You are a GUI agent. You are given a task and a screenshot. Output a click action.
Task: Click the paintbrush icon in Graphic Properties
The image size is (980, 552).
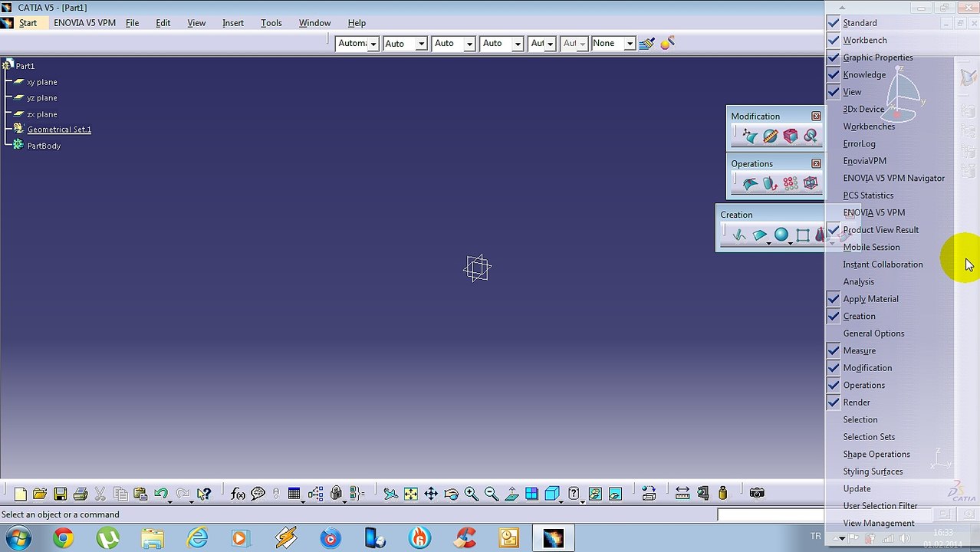point(646,43)
